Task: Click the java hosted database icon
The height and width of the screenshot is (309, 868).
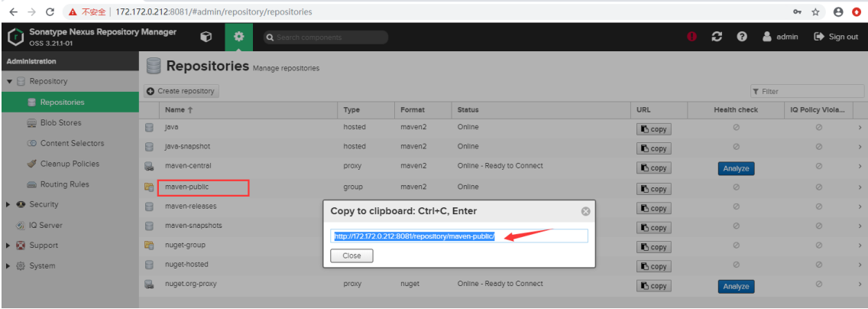Action: [149, 128]
